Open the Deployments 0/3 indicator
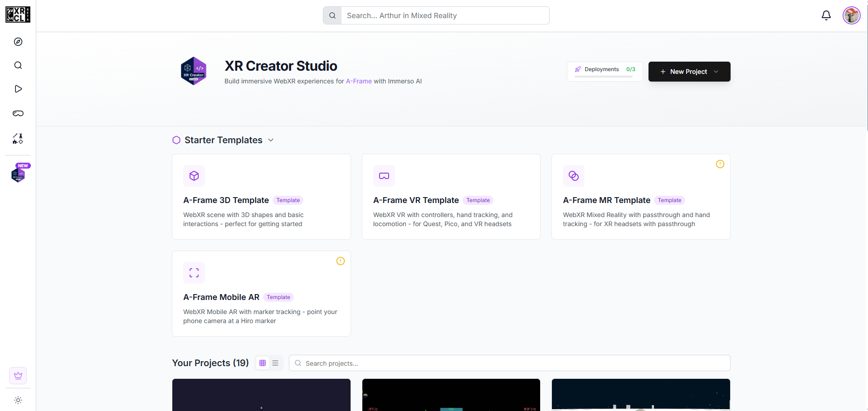Screen dimensions: 868x411 (605, 72)
